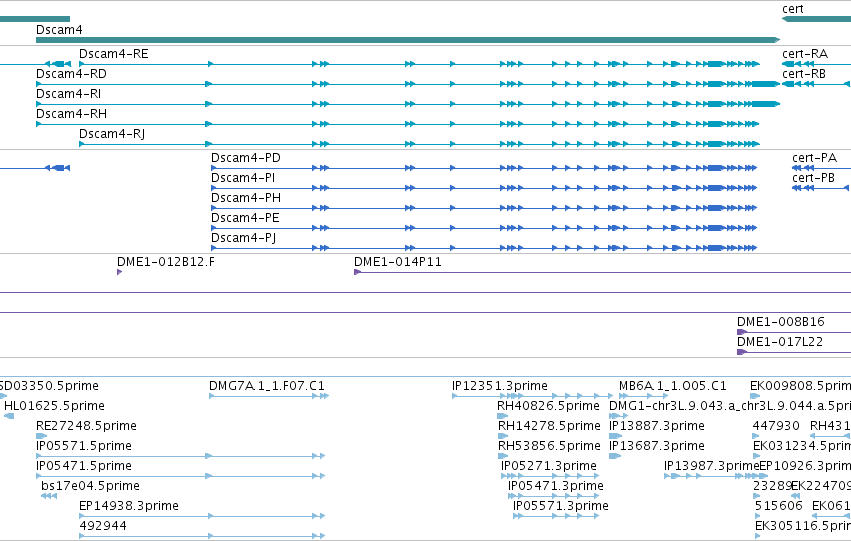Viewport: 851px width, 541px height.
Task: Select the DME1-017L22 clone label
Action: click(x=779, y=342)
